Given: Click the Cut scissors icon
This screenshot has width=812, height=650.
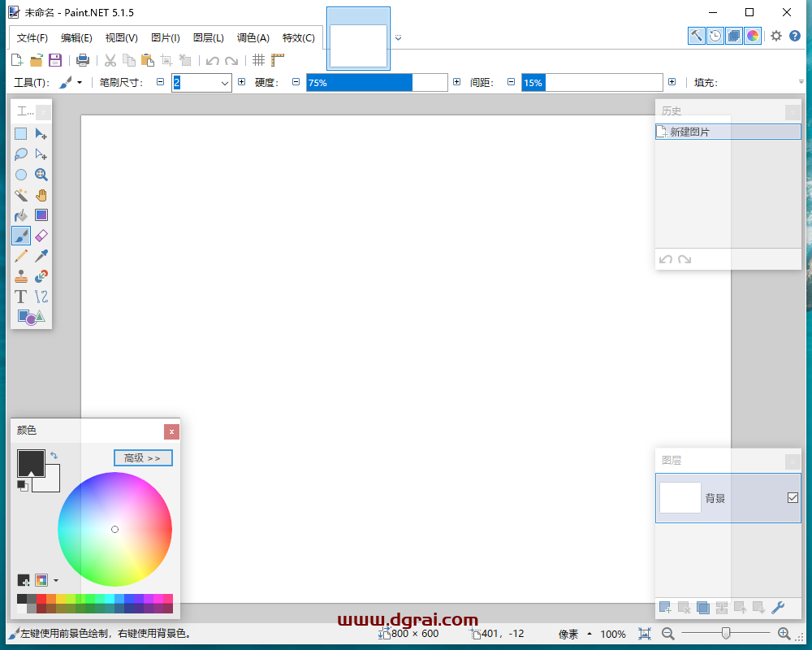Looking at the screenshot, I should (110, 60).
